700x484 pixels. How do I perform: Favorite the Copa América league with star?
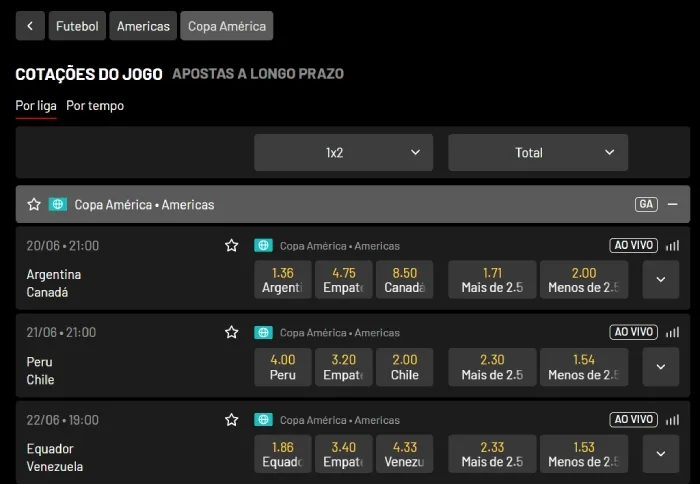click(x=34, y=204)
